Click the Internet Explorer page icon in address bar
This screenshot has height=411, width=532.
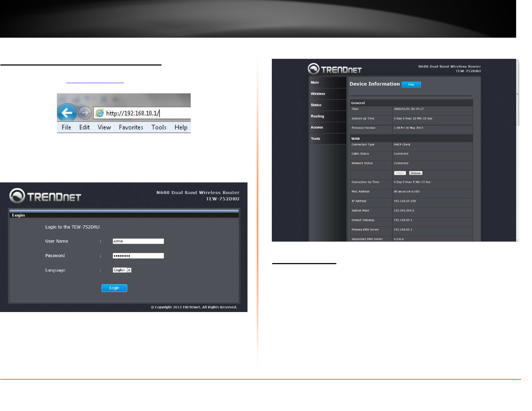tap(100, 113)
